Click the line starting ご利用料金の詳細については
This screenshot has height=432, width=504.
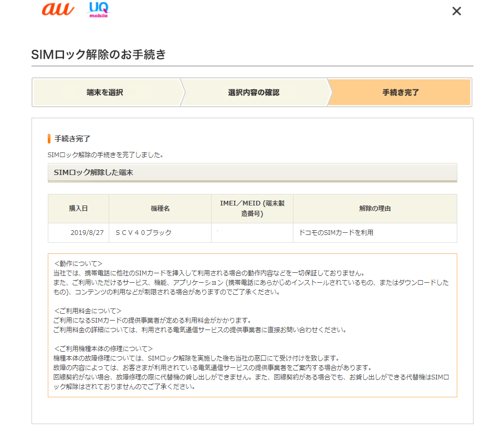click(200, 330)
